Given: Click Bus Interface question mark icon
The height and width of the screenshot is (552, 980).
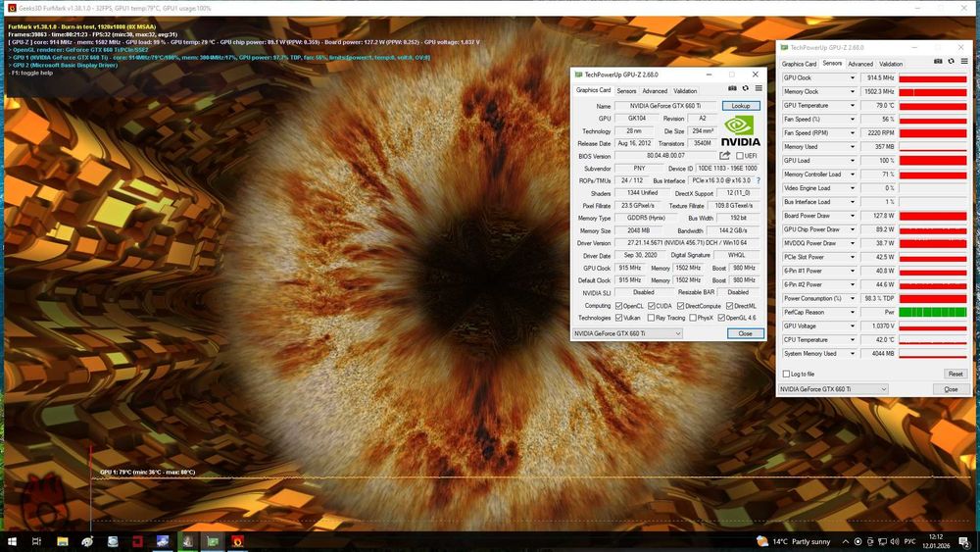Looking at the screenshot, I should (x=759, y=180).
